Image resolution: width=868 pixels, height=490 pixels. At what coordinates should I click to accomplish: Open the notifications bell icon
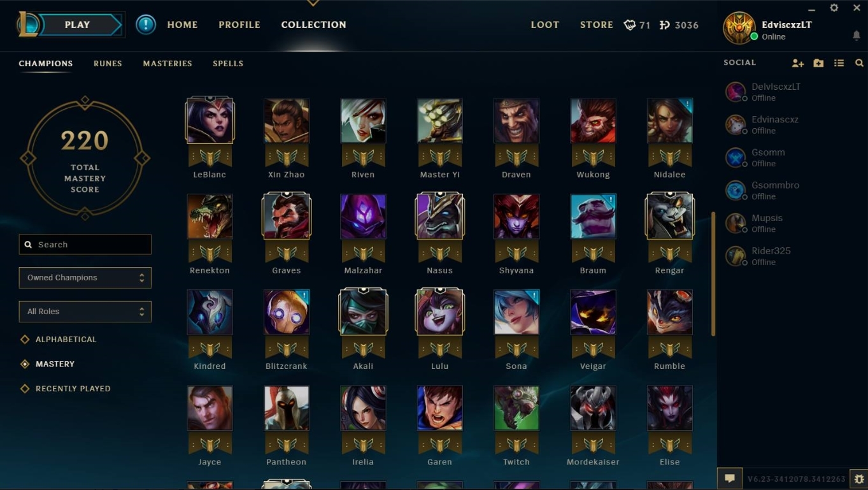pos(857,36)
